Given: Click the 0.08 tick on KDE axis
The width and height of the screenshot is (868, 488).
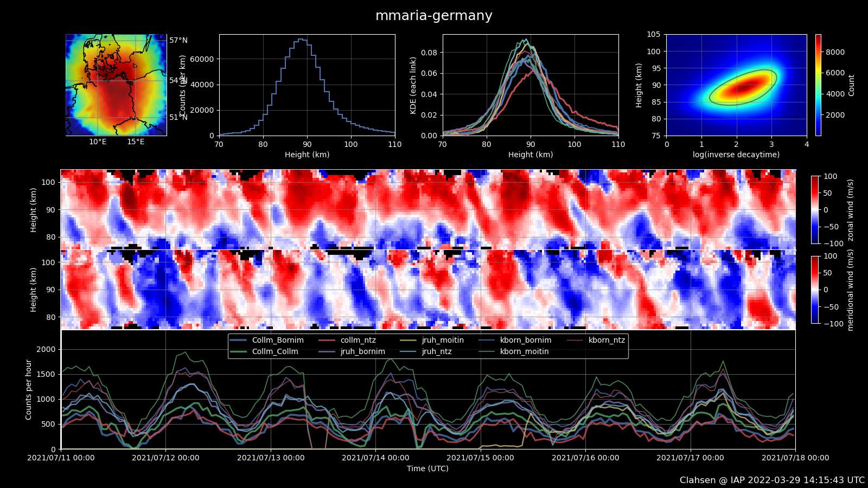Looking at the screenshot, I should [429, 53].
